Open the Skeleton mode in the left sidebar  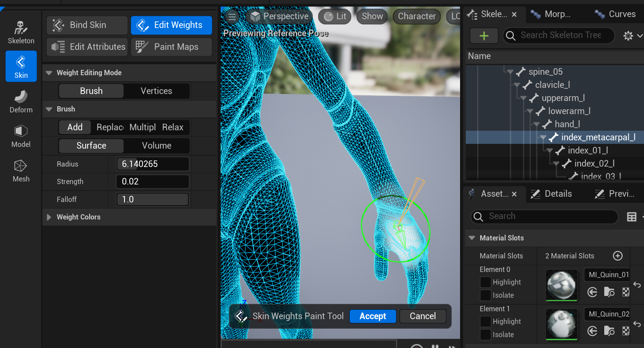tap(21, 32)
